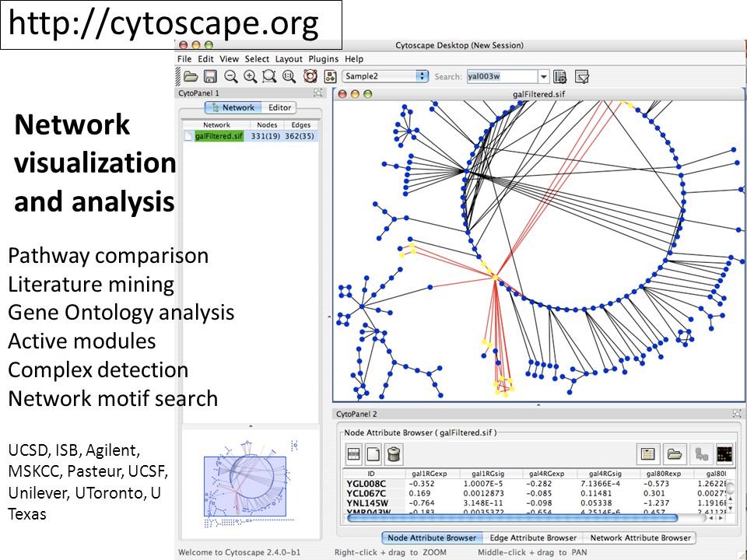Viewport: 747px width, 560px height.
Task: Open help lifesaver icon in toolbar
Action: [x=310, y=76]
